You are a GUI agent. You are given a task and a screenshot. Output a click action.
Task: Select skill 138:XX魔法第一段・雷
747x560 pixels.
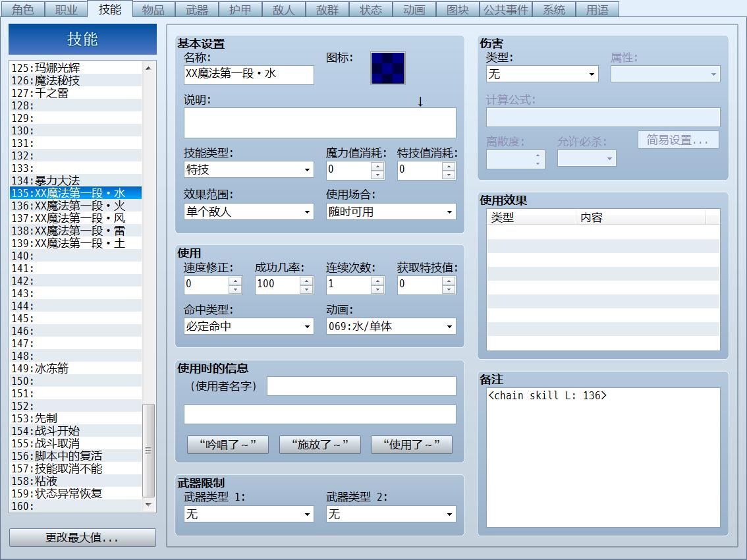coord(76,231)
